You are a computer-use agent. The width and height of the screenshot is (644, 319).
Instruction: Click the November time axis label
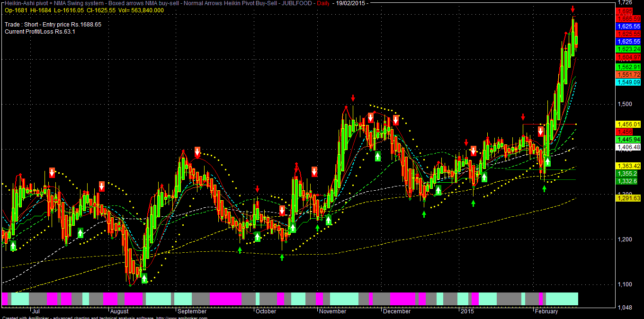pos(333,311)
